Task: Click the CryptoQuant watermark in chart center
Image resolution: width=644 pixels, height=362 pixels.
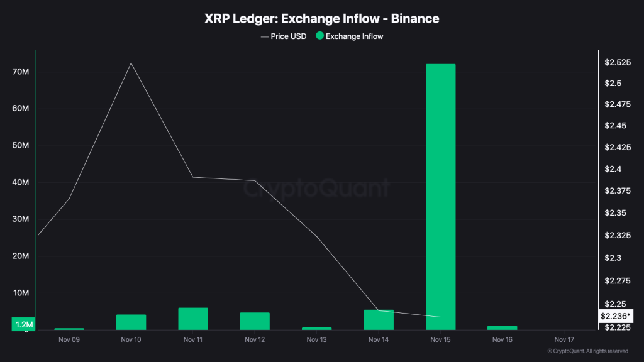Action: 316,188
